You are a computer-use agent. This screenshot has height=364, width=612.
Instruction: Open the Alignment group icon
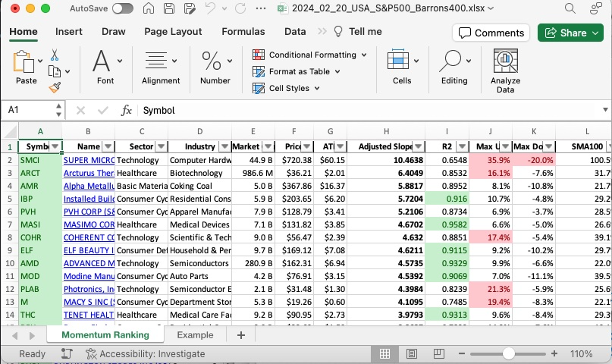click(156, 61)
